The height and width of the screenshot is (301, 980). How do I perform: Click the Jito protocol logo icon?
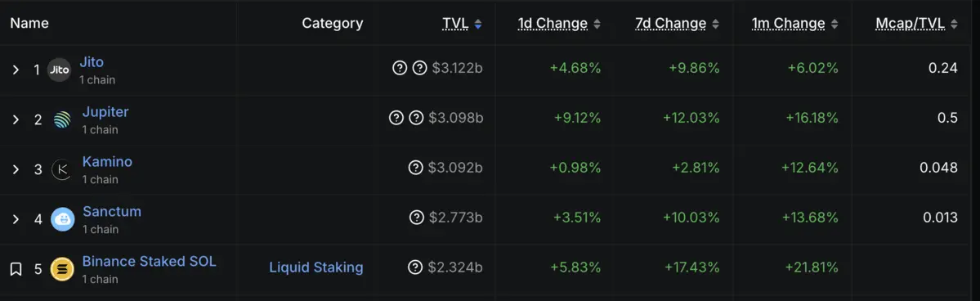[x=60, y=70]
